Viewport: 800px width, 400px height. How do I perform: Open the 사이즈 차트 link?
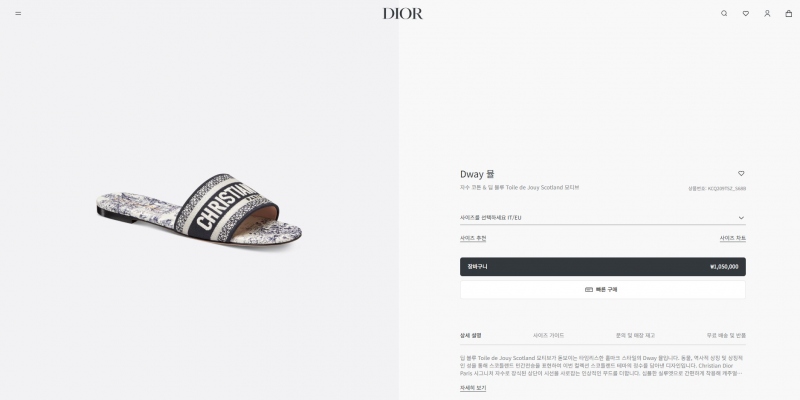click(x=733, y=238)
